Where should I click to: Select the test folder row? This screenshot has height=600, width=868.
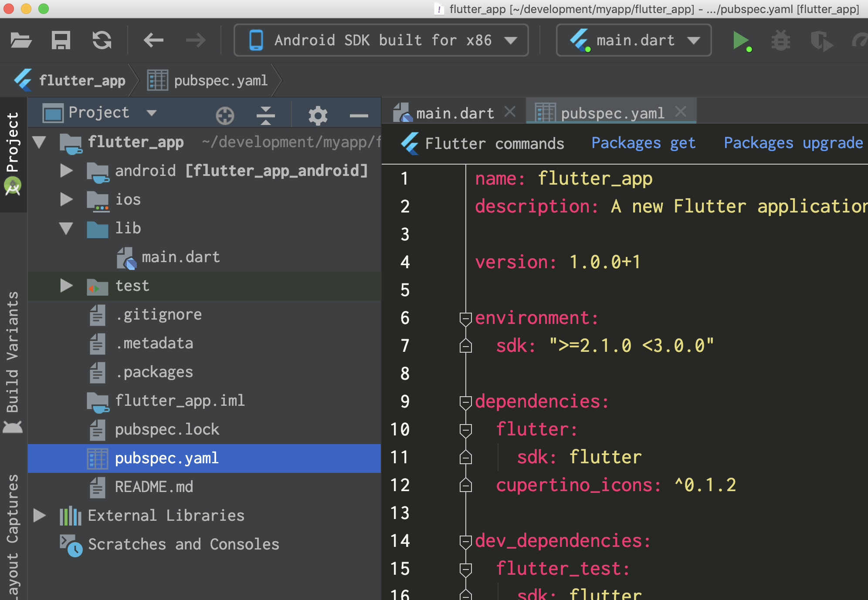pos(204,286)
